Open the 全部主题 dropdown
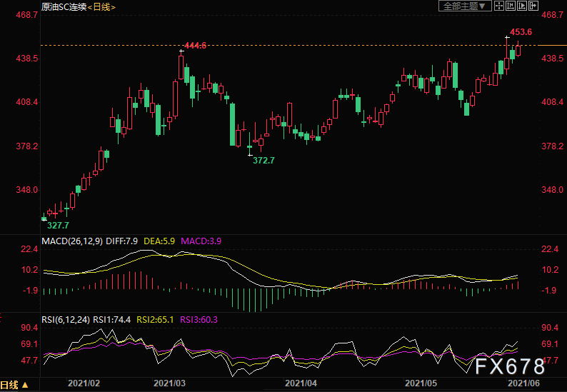The width and height of the screenshot is (567, 392). pyautogui.click(x=463, y=6)
